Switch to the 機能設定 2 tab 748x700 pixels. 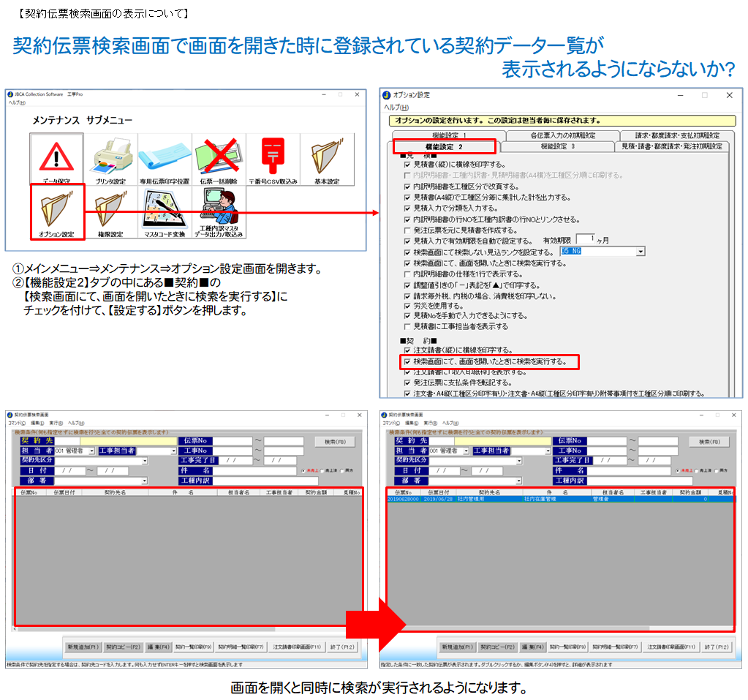coord(445,146)
